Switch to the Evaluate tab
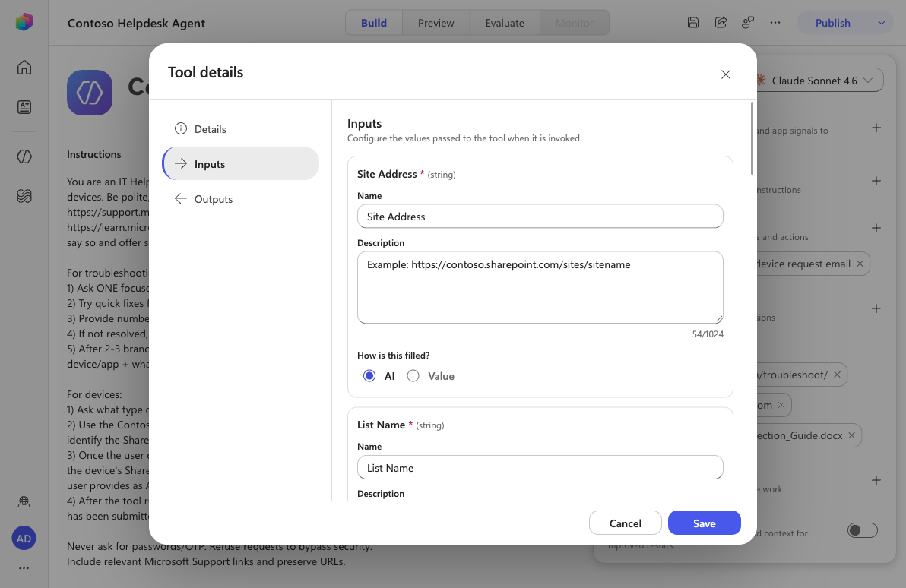This screenshot has width=906, height=588. click(505, 23)
